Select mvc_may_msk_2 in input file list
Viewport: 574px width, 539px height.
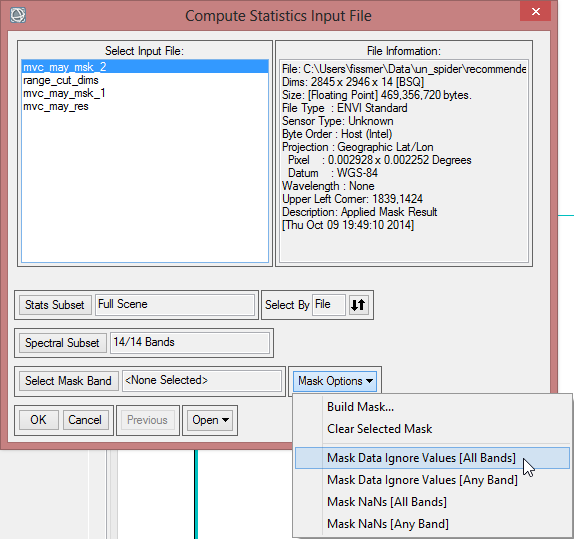pyautogui.click(x=145, y=67)
